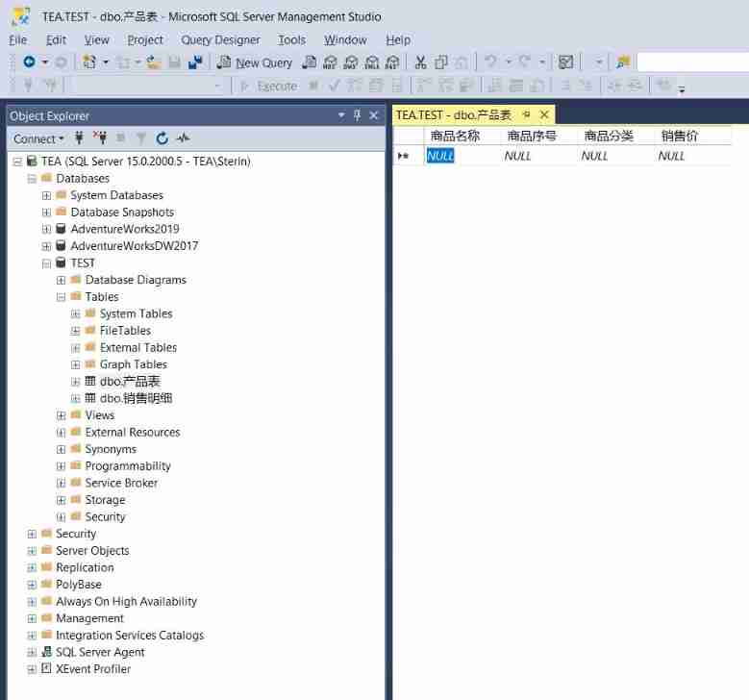Open the Tools menu
The width and height of the screenshot is (749, 700).
292,40
